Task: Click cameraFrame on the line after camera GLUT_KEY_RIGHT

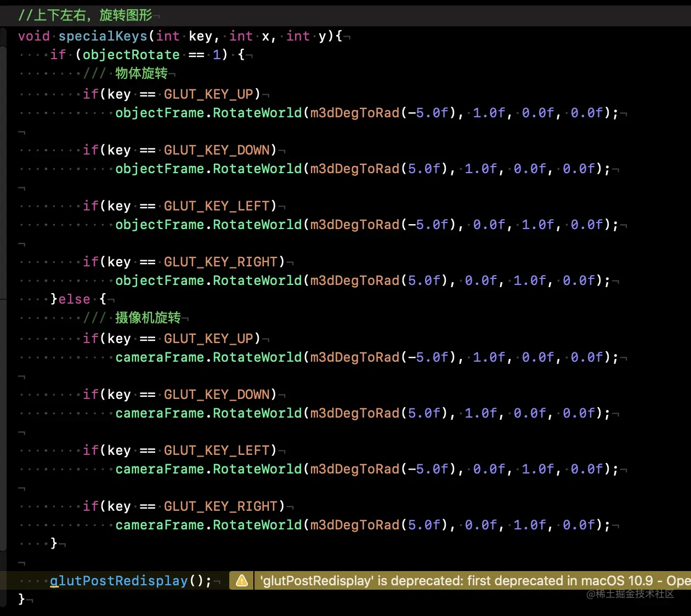Action: click(160, 525)
